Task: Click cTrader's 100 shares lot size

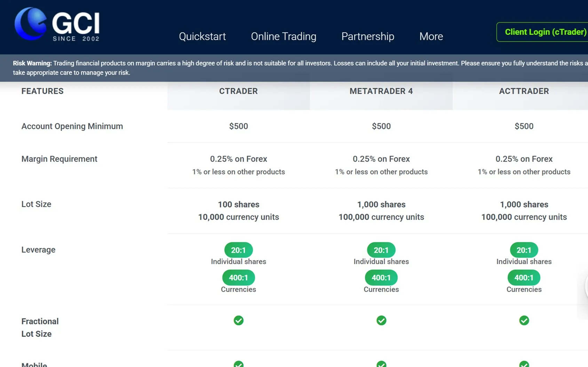Action: click(x=238, y=205)
